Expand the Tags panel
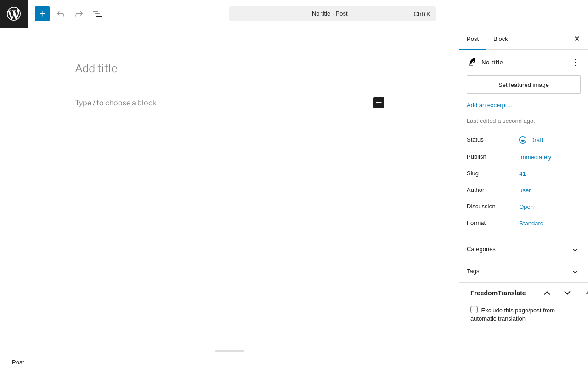The image size is (588, 368). 524,271
